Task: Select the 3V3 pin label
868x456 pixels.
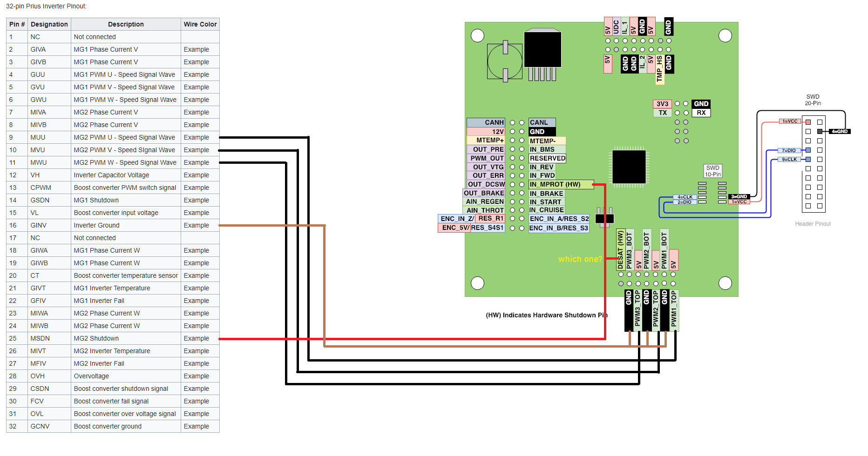Action: pos(662,104)
